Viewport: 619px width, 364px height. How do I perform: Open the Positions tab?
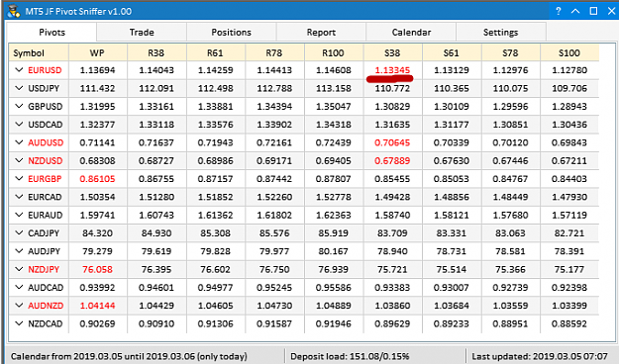tap(232, 32)
